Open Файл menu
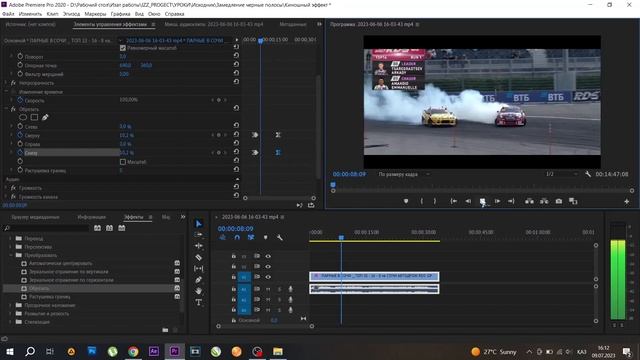 (8, 14)
